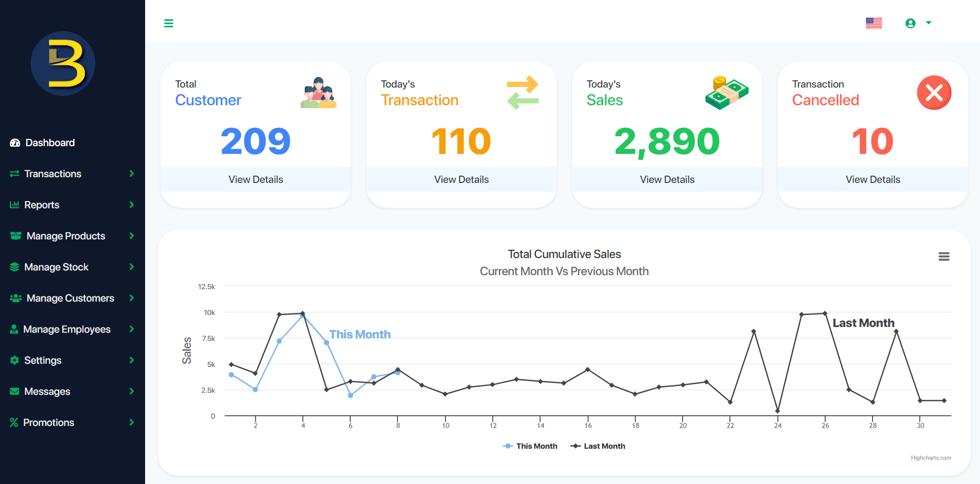
Task: Open View Details for Today's Sales
Action: click(667, 179)
